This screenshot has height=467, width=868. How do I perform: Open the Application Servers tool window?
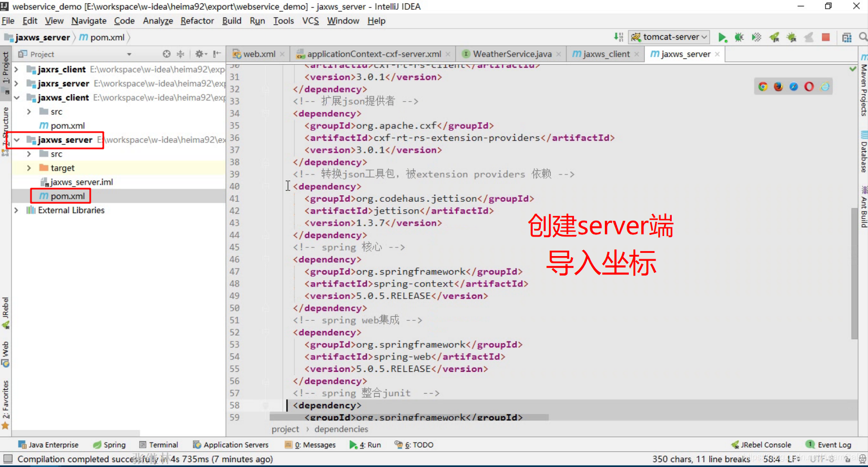point(230,445)
